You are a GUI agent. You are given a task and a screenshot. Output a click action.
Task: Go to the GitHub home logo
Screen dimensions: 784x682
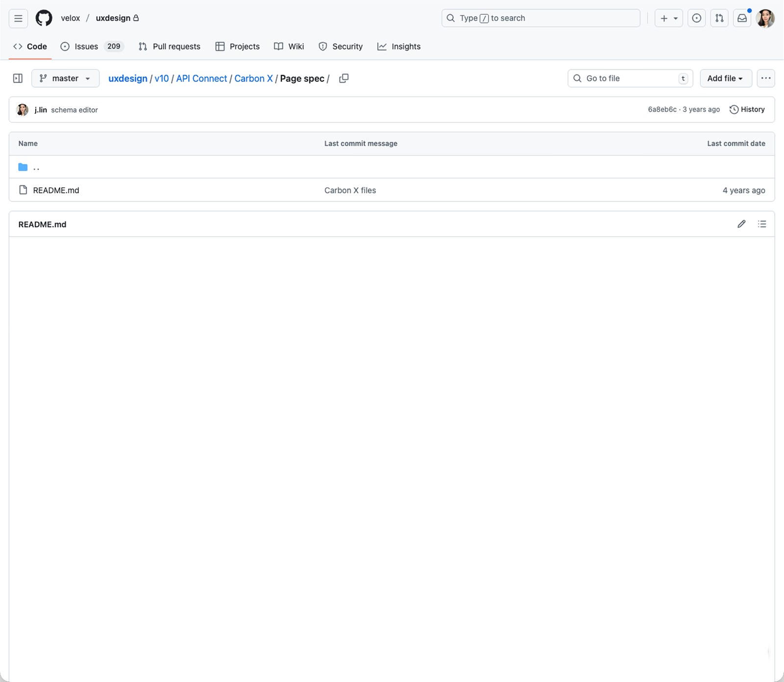pyautogui.click(x=44, y=18)
